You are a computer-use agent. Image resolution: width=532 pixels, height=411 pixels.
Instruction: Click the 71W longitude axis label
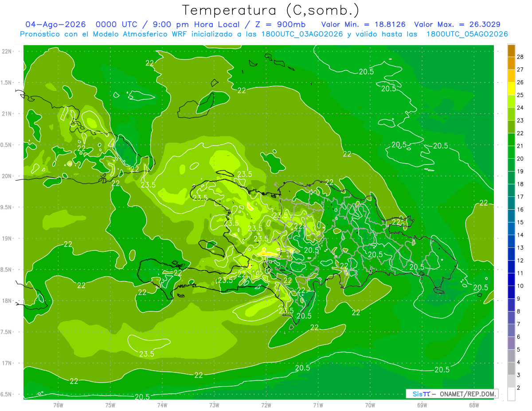coord(318,405)
